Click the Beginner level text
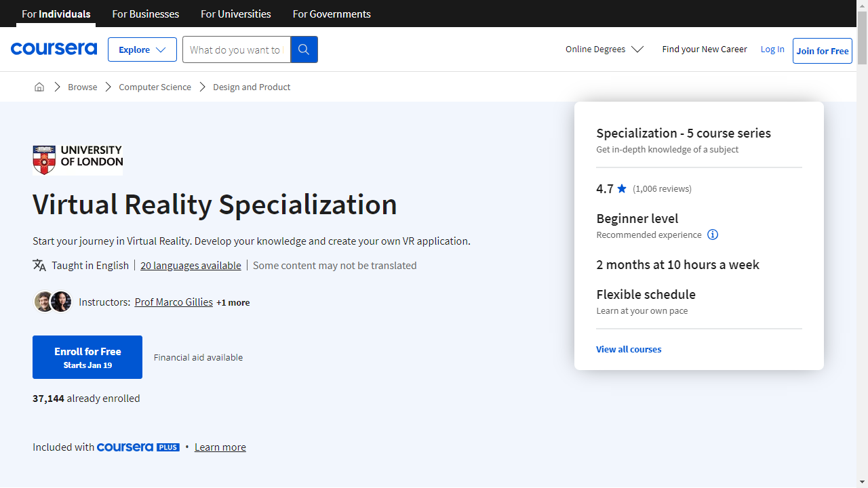This screenshot has height=488, width=868. 637,218
